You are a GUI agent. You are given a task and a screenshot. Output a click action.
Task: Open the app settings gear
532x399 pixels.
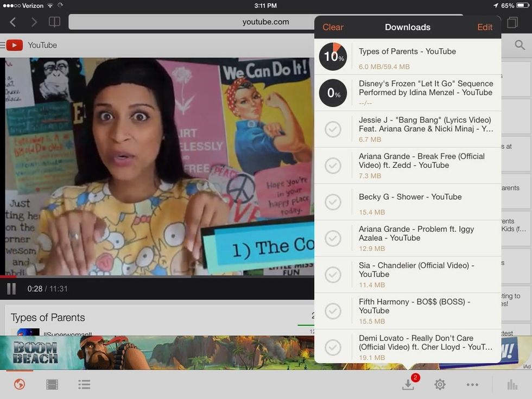441,384
